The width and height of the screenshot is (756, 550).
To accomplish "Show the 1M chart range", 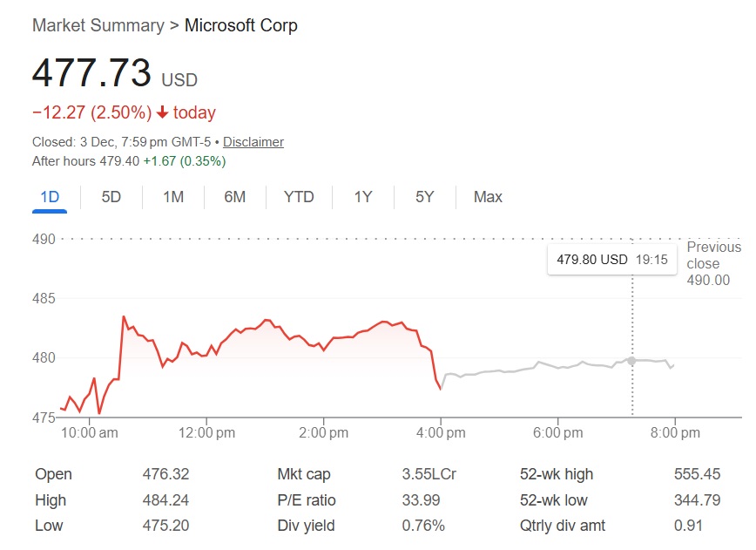I will click(173, 197).
